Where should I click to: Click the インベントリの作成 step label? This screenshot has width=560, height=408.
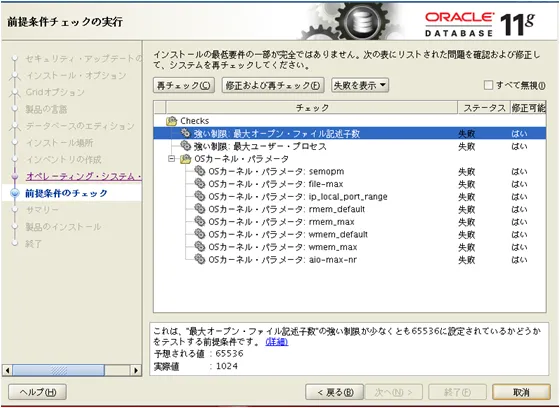pos(64,159)
